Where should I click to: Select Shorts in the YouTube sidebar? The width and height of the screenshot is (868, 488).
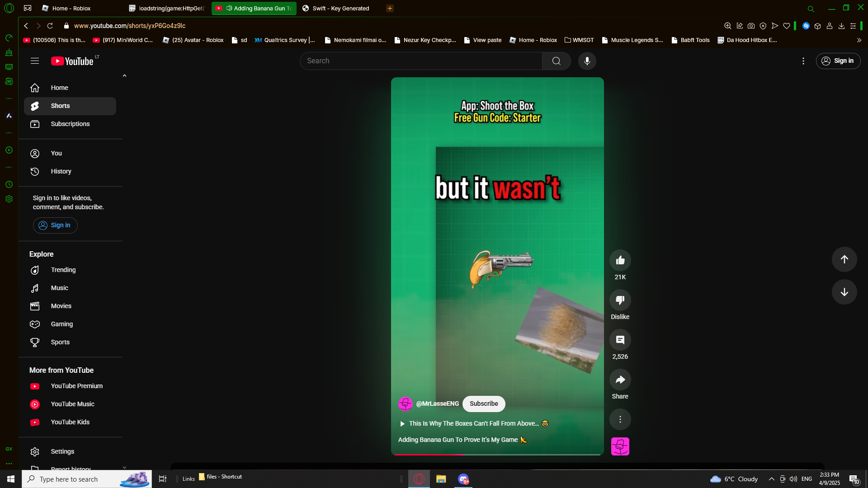click(x=70, y=106)
